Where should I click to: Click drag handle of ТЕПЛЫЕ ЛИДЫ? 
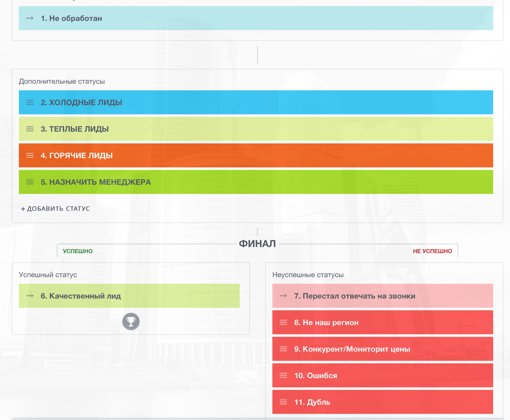tap(30, 129)
